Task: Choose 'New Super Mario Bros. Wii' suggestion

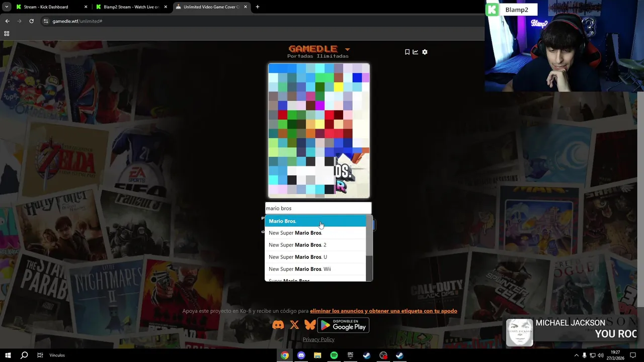Action: click(x=315, y=269)
